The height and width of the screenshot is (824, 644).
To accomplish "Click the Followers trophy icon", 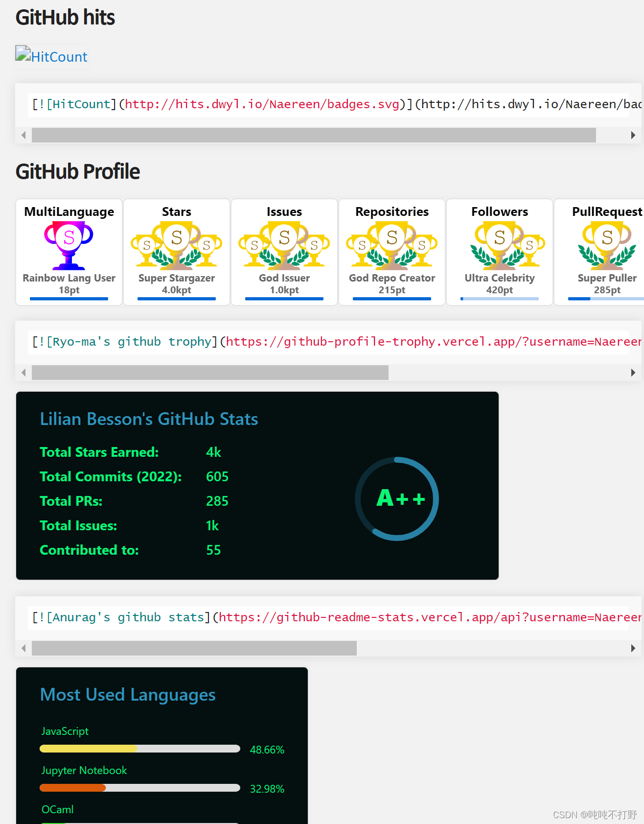I will pos(507,246).
